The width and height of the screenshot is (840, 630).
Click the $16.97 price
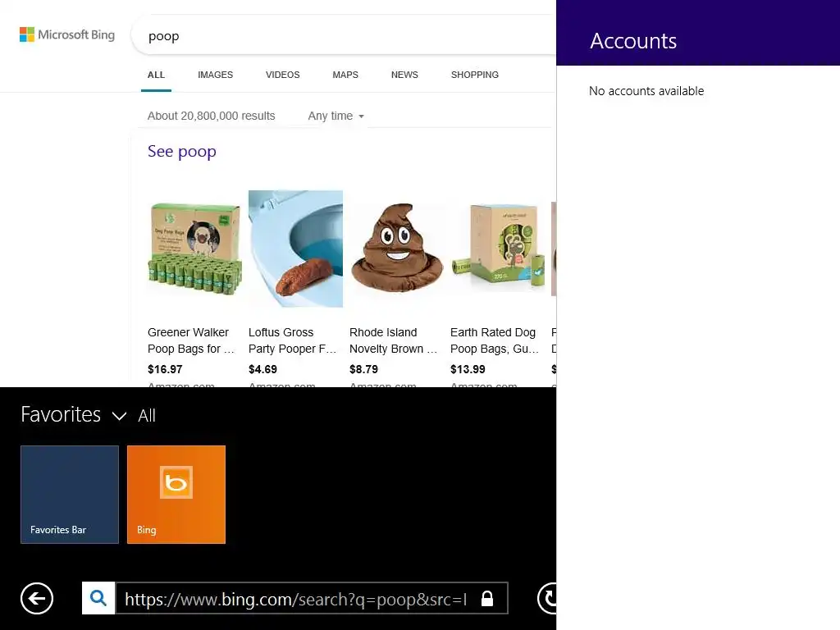click(x=165, y=370)
